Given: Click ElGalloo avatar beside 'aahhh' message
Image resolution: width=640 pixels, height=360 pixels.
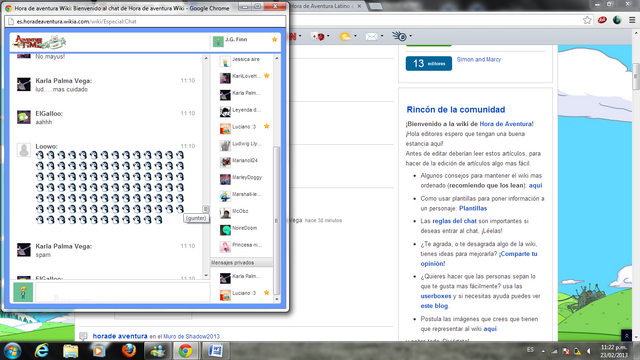Looking at the screenshot, I should pos(24,117).
